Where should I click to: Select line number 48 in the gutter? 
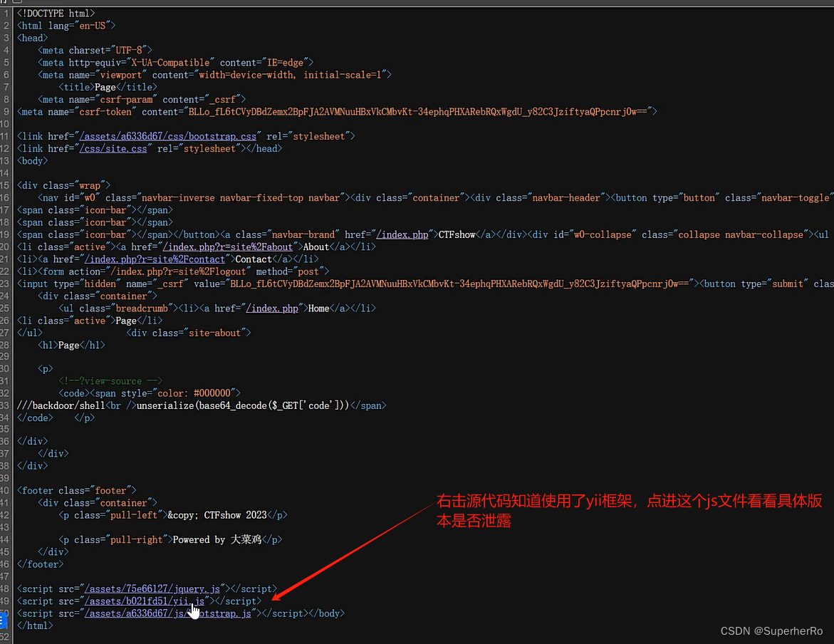[x=6, y=588]
